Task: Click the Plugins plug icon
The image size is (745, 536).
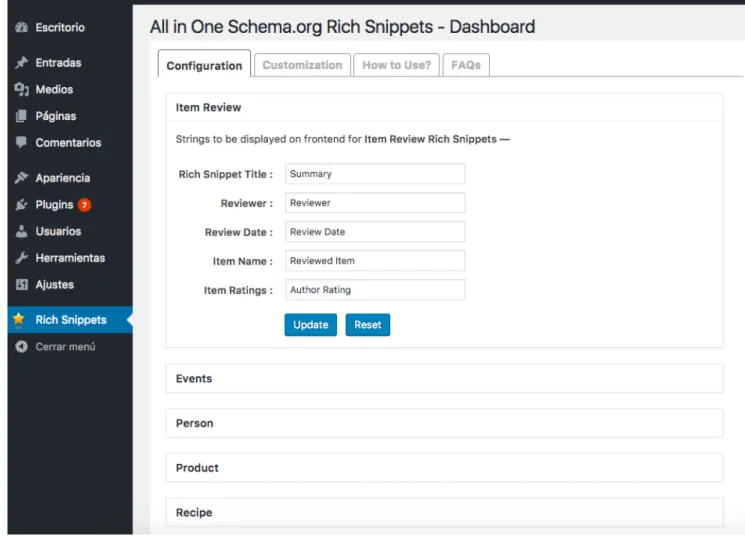Action: point(21,204)
